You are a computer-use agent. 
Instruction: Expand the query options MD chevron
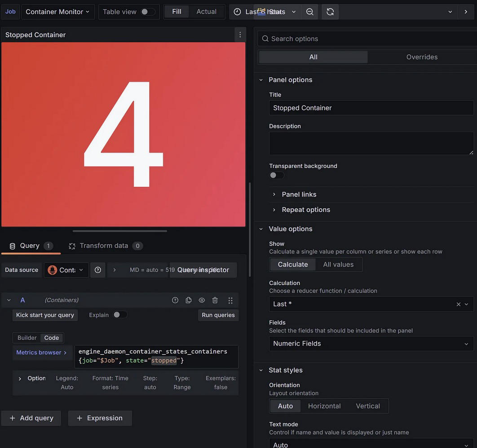tap(115, 270)
